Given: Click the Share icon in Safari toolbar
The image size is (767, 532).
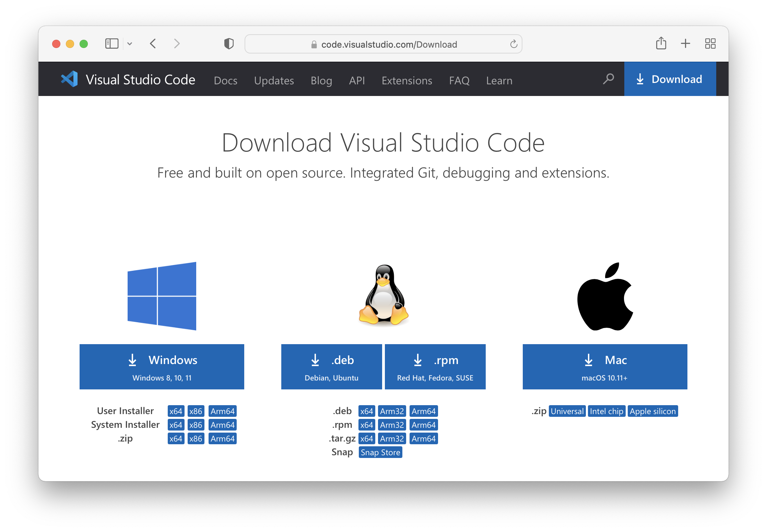Looking at the screenshot, I should coord(661,44).
